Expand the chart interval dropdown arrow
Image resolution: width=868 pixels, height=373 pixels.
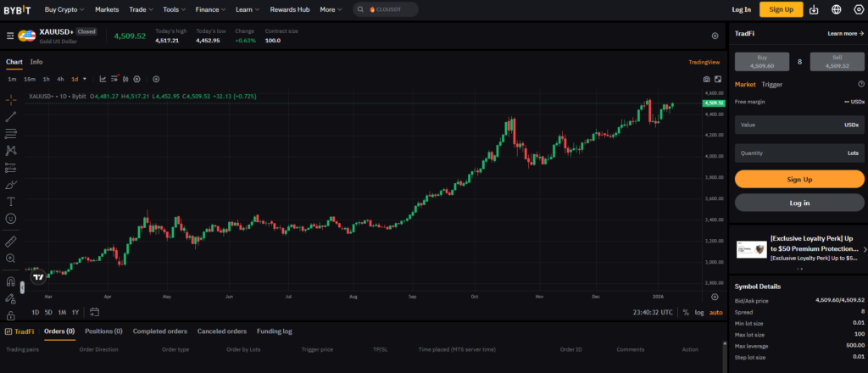86,79
